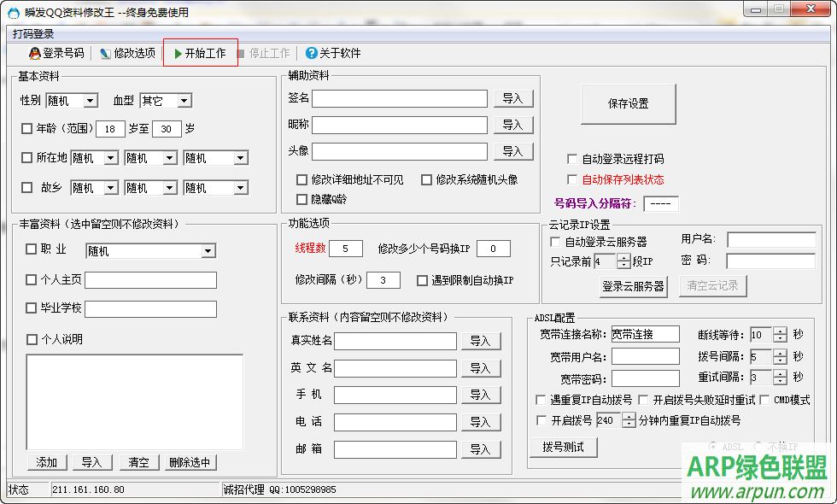Click the 清空 button
Screen dimensions: 837x504
tap(138, 462)
